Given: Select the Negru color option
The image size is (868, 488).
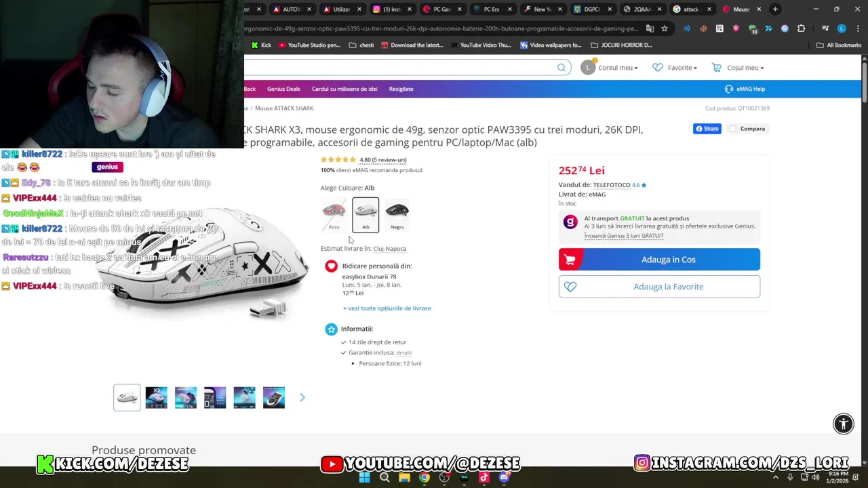Looking at the screenshot, I should (x=397, y=215).
